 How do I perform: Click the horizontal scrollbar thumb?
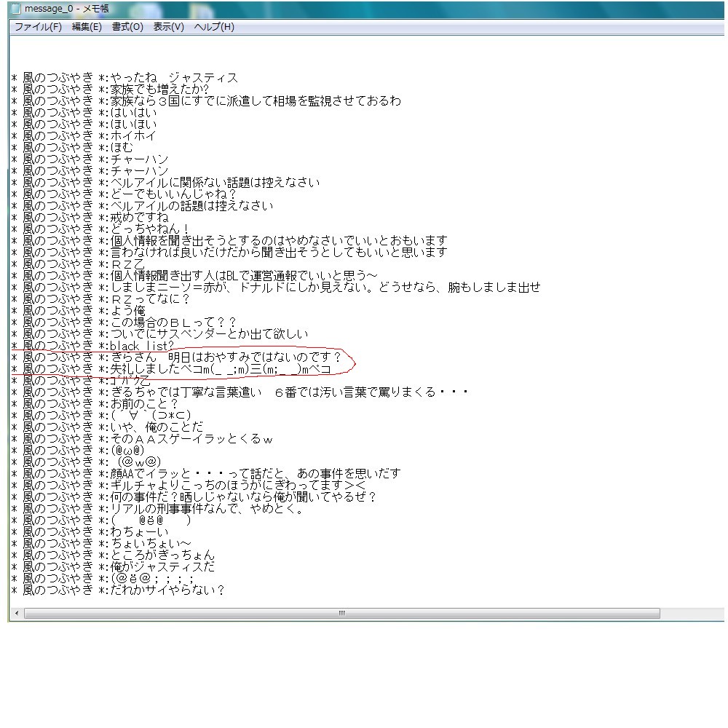click(342, 614)
